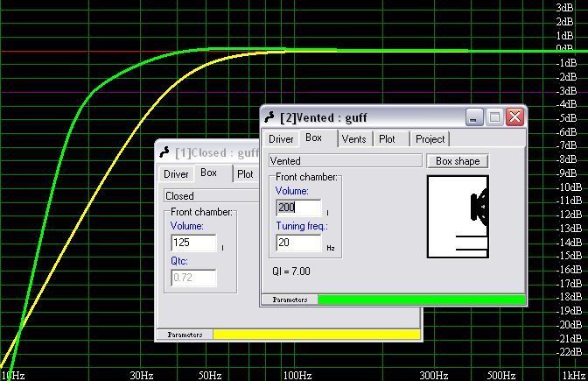Click the vented box diagram thumbnail
588x381 pixels.
(458, 217)
